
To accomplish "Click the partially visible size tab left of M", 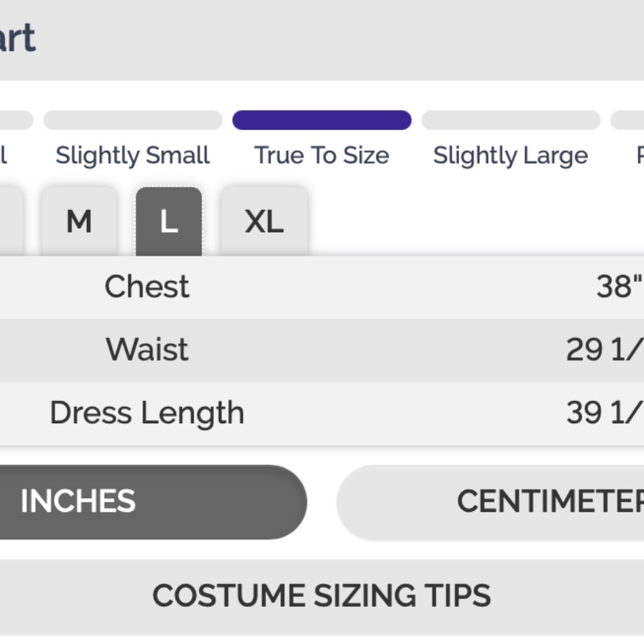I will 11,222.
